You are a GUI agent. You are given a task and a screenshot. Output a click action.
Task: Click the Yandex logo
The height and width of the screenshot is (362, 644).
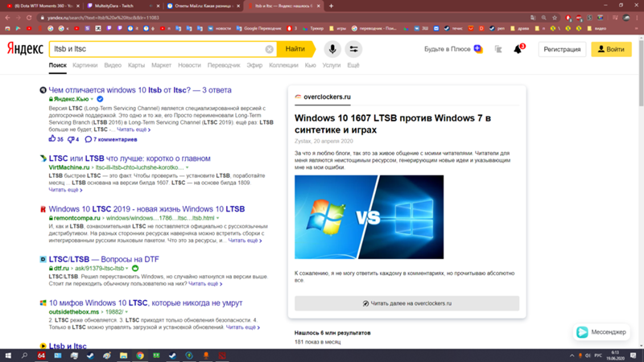click(25, 49)
